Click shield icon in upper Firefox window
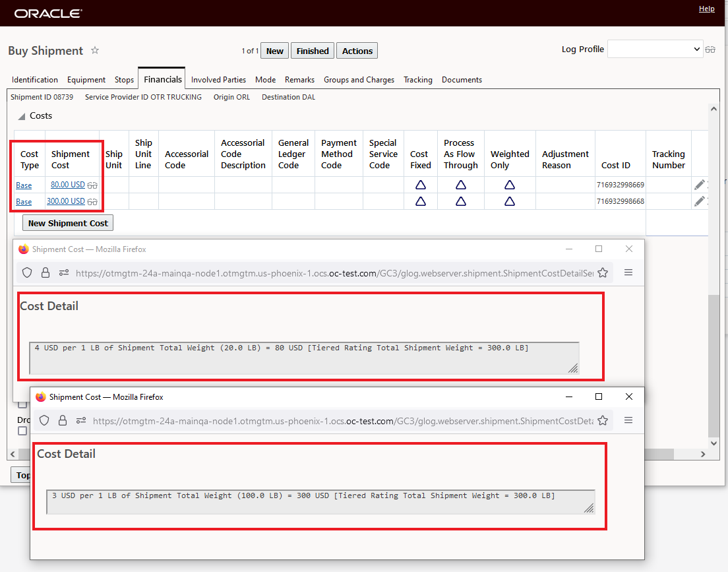The image size is (728, 572). coord(27,272)
